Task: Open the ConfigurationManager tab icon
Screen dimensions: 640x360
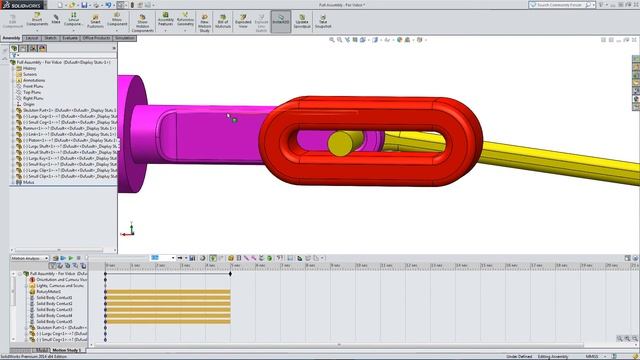Action: pos(33,48)
